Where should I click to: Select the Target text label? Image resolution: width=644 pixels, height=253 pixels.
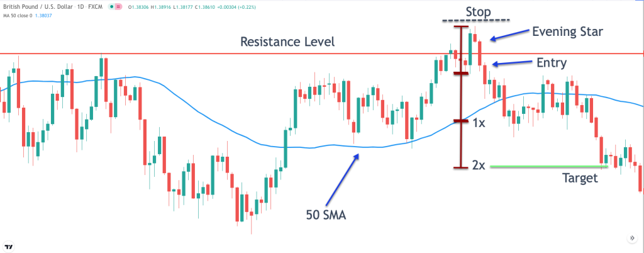579,178
